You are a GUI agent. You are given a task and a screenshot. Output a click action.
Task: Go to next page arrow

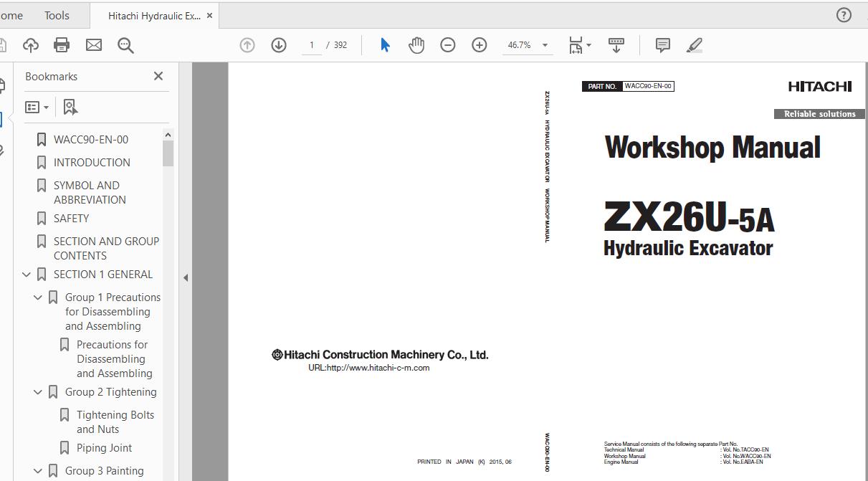(279, 45)
